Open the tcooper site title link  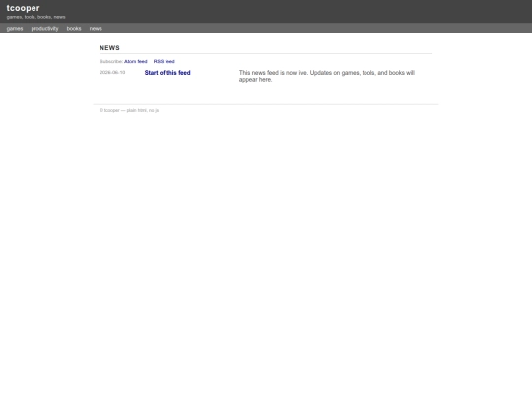click(x=23, y=8)
